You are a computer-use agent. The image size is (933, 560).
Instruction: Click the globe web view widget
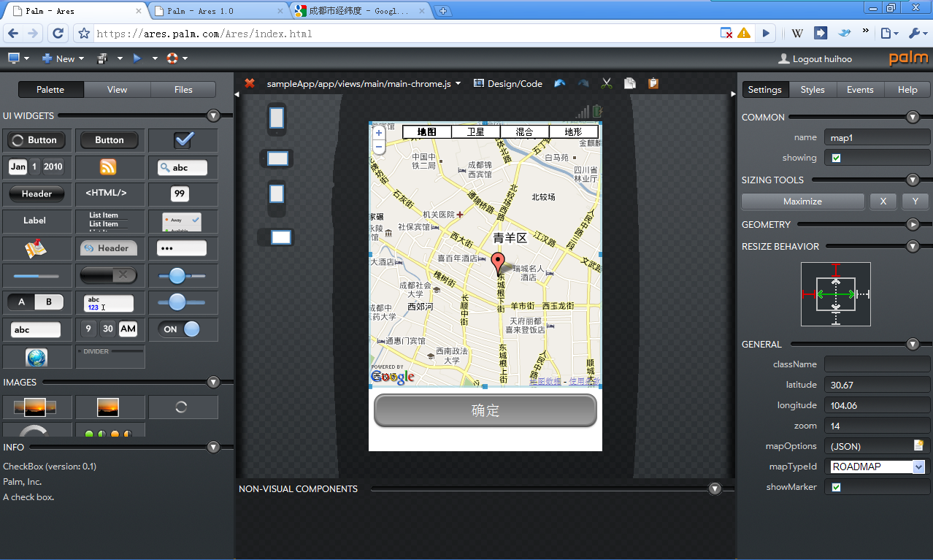(x=36, y=357)
